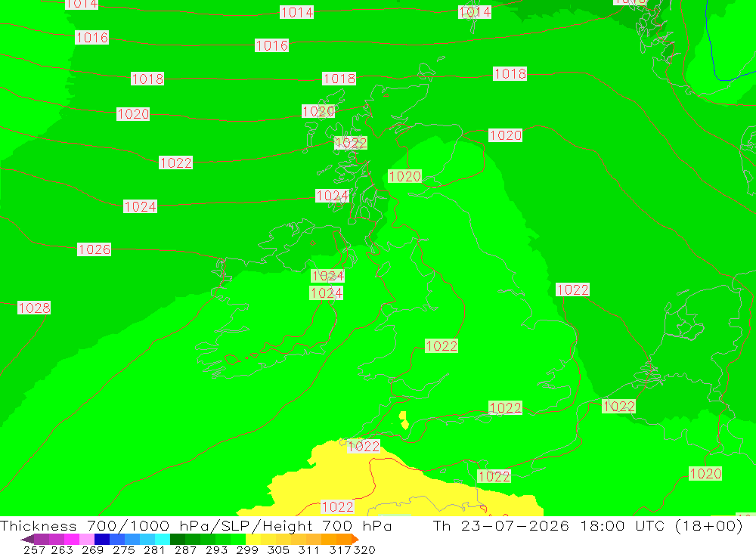
Task: Click the 1028 isobar label
Action: pos(34,308)
